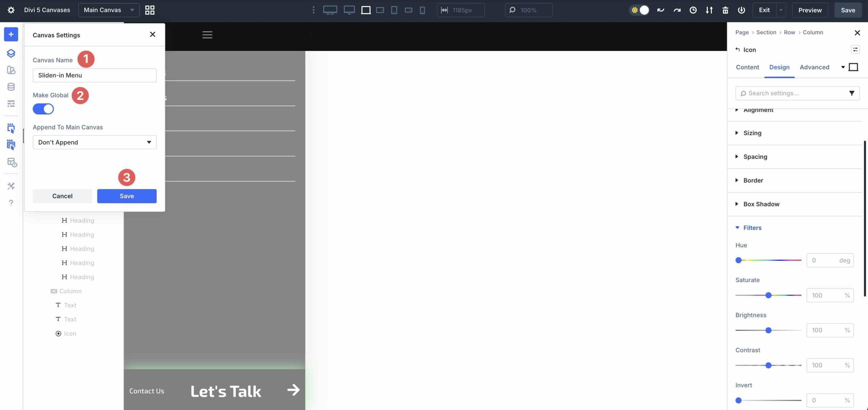
Task: Open the help icon in the sidebar
Action: (11, 203)
